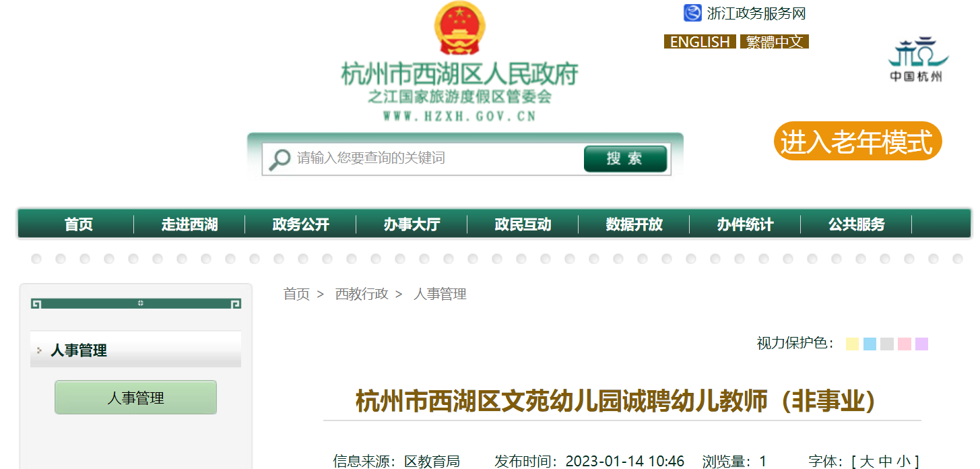Open 办件统计 menu item
The height and width of the screenshot is (469, 980).
click(x=745, y=224)
